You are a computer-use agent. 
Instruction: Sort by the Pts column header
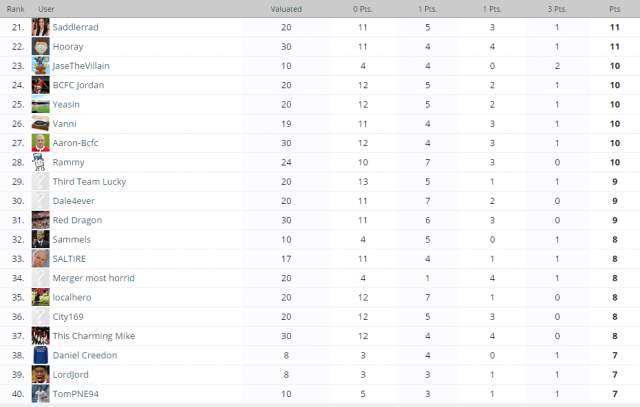click(615, 9)
